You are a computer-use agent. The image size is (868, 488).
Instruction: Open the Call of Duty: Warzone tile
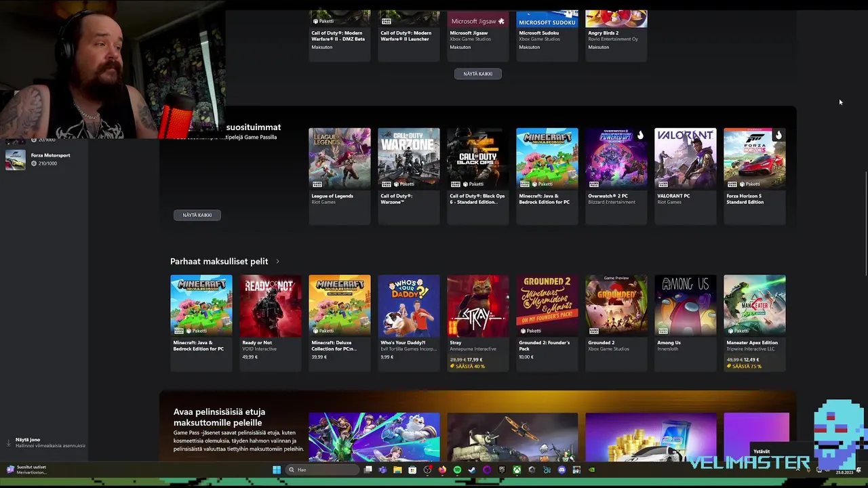coord(409,176)
